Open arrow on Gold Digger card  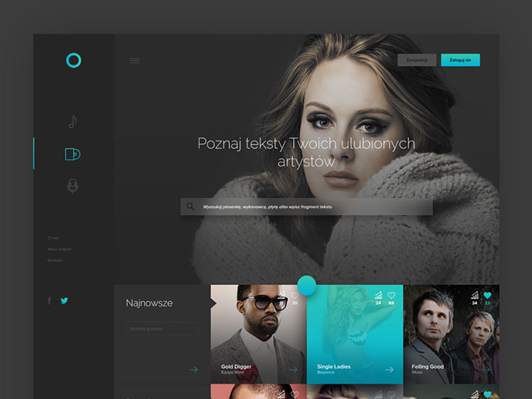pyautogui.click(x=293, y=370)
